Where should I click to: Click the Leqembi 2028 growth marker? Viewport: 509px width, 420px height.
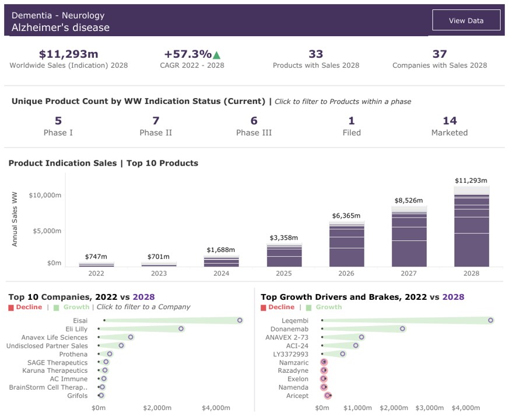(490, 320)
